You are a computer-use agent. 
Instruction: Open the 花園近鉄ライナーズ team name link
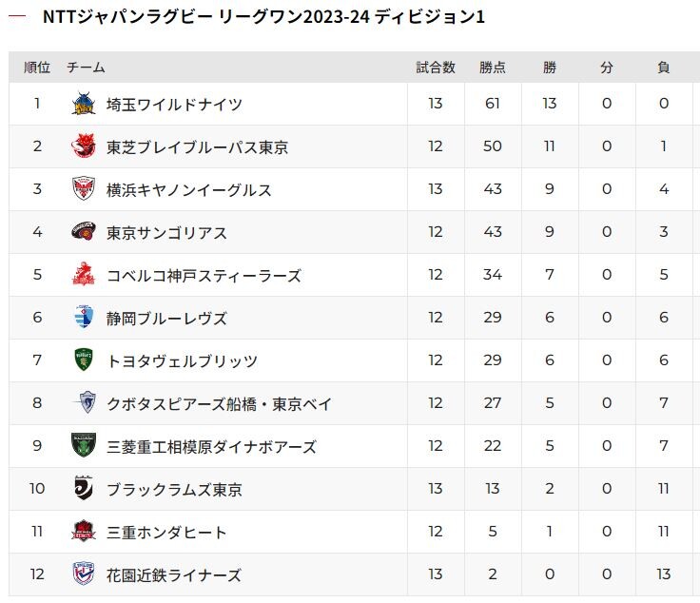174,574
